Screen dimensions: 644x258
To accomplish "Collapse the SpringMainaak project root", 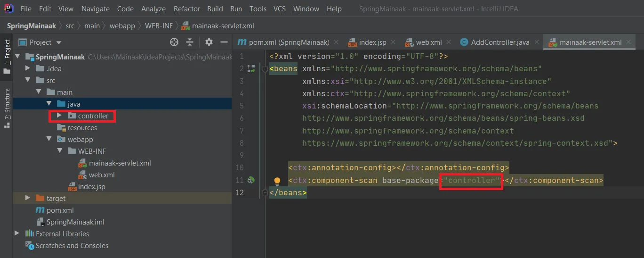I will pos(18,57).
